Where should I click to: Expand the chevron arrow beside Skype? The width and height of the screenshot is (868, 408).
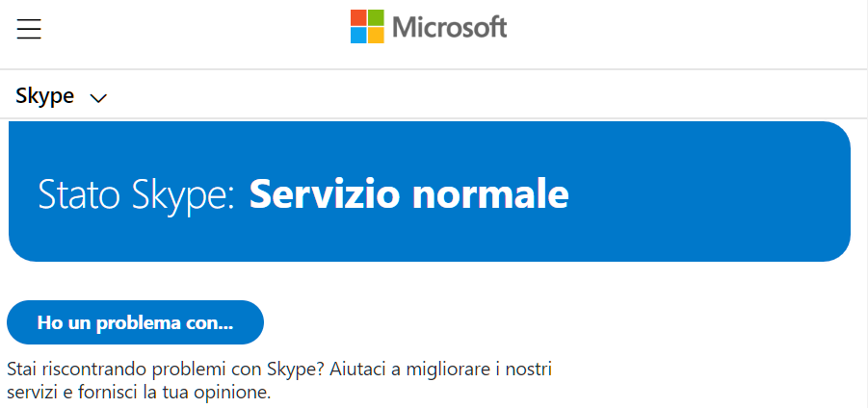pyautogui.click(x=97, y=97)
